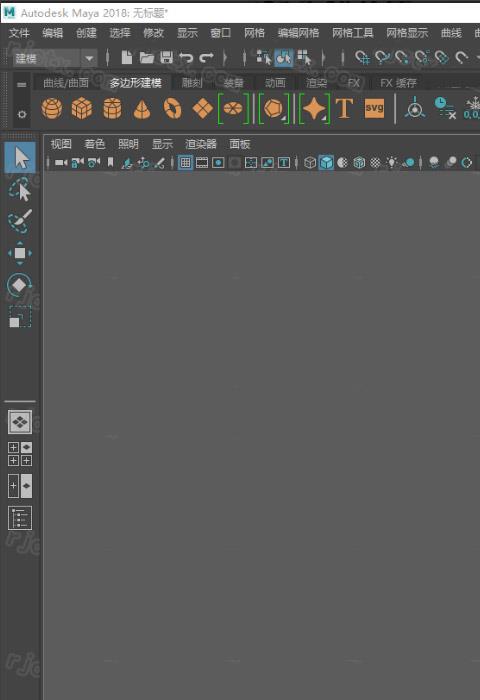Toggle wireframe display cube icon

pos(310,162)
